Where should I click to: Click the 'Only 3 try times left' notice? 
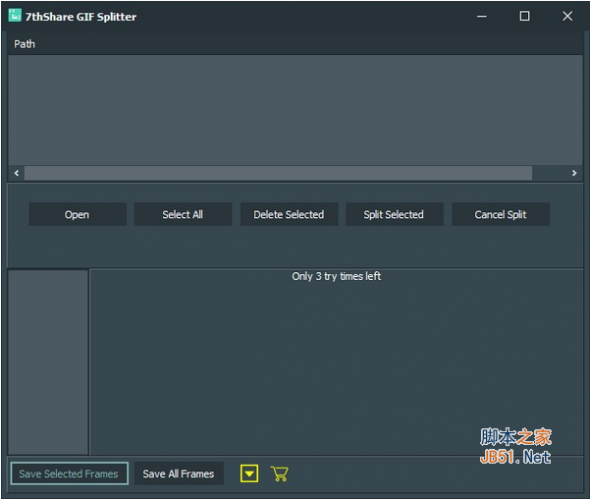coord(336,277)
